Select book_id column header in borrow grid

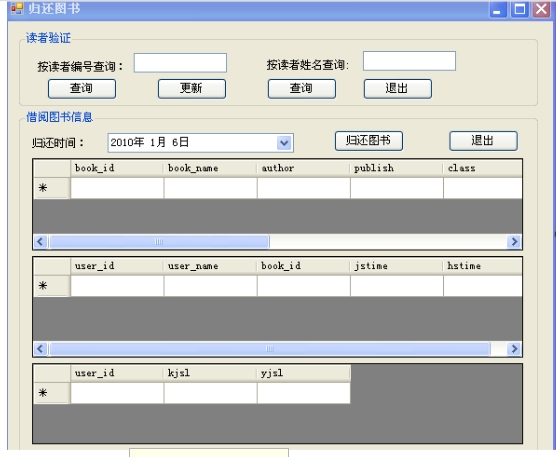click(304, 266)
